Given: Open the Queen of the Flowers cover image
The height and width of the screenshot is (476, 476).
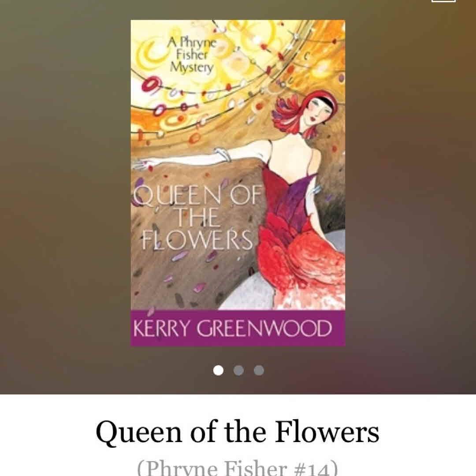Looking at the screenshot, I should [238, 183].
